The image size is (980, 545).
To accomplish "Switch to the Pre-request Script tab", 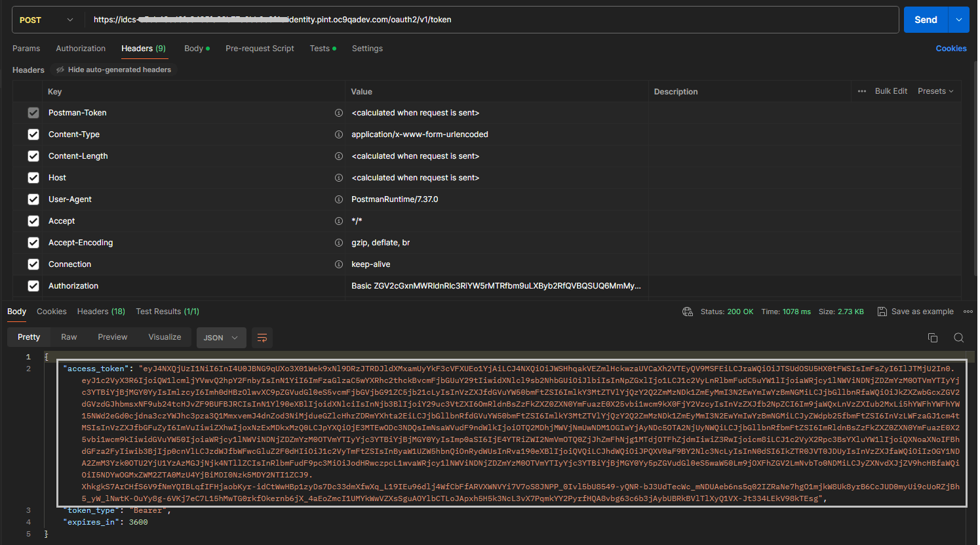I will pyautogui.click(x=260, y=49).
